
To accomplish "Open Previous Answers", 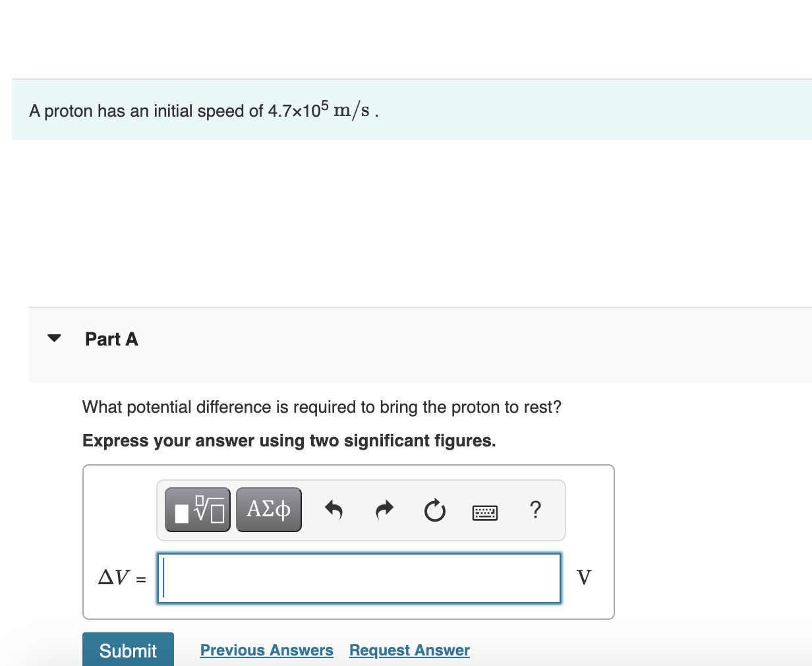I will [x=266, y=650].
